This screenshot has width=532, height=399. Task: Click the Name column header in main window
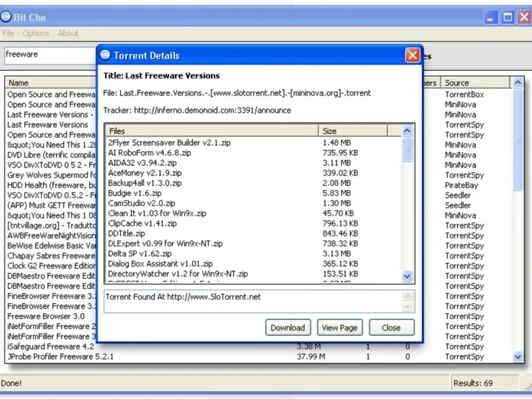coord(51,82)
